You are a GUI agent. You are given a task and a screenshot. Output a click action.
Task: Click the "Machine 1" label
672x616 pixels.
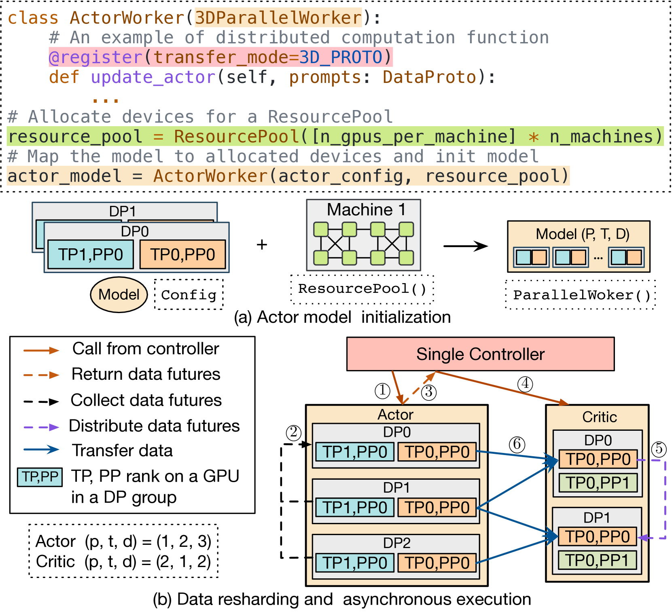tap(366, 210)
